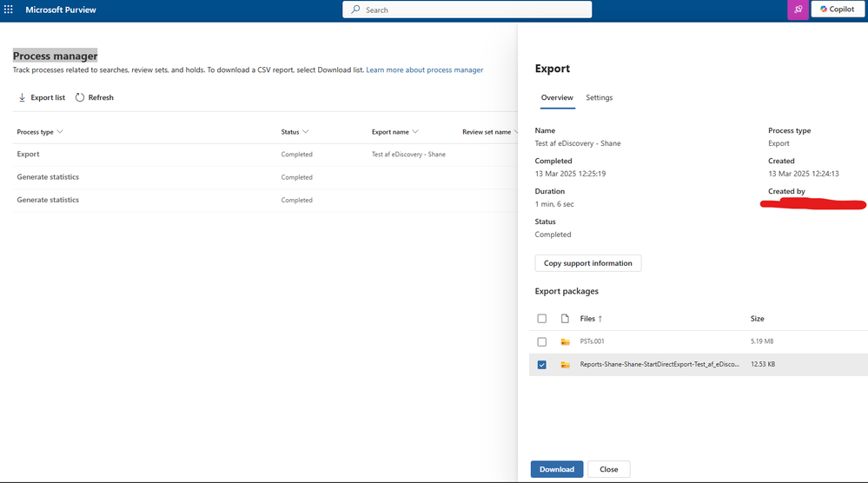Switch to the Overview tab
This screenshot has height=483, width=868.
557,97
